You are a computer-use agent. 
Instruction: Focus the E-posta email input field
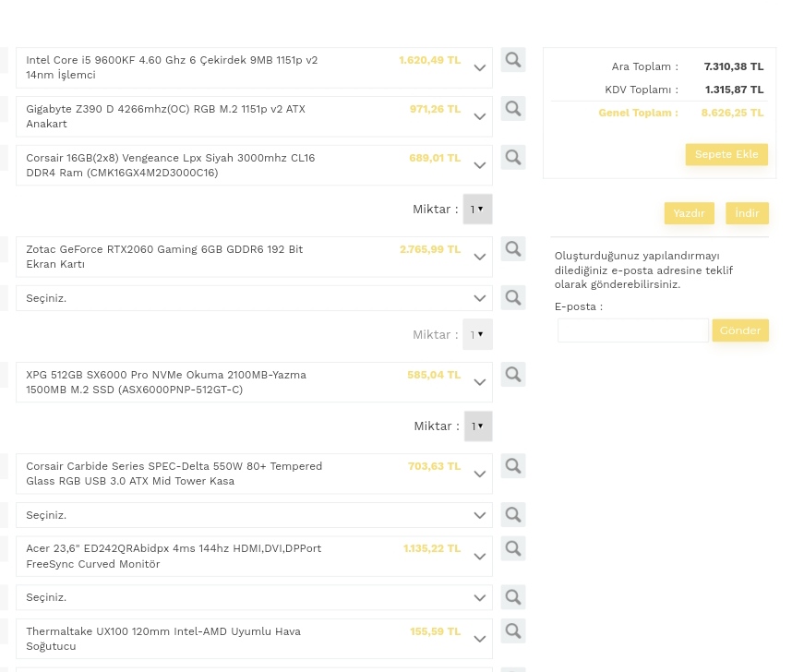pyautogui.click(x=633, y=330)
